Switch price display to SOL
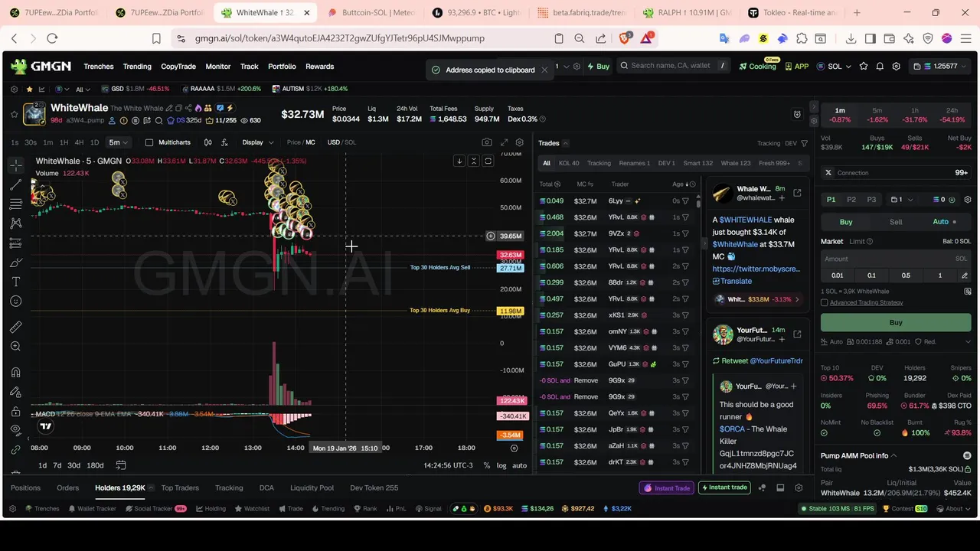 coord(350,142)
